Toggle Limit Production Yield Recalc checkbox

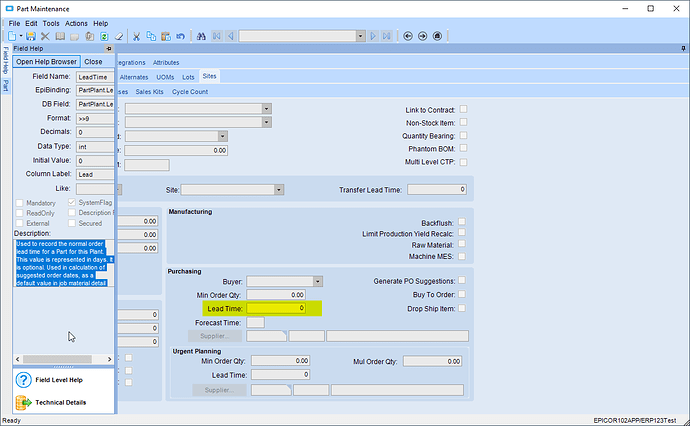coord(462,233)
